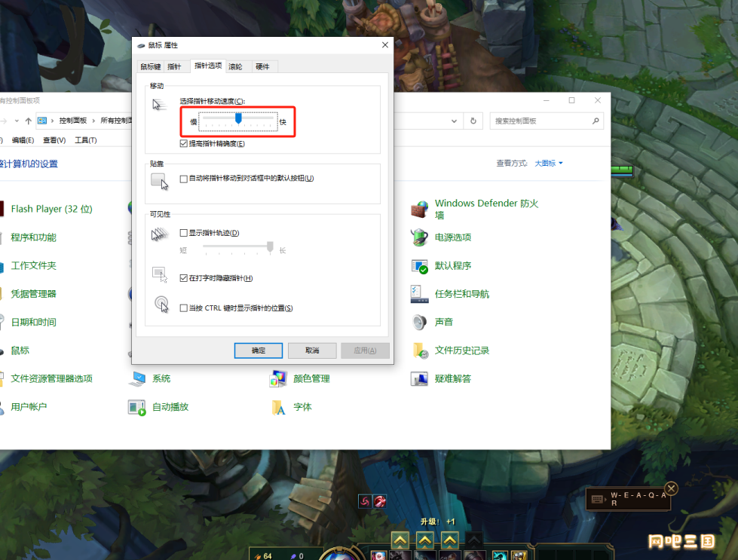Viewport: 738px width, 560px height.
Task: Open the 文件历史记录 folder icon
Action: click(419, 350)
